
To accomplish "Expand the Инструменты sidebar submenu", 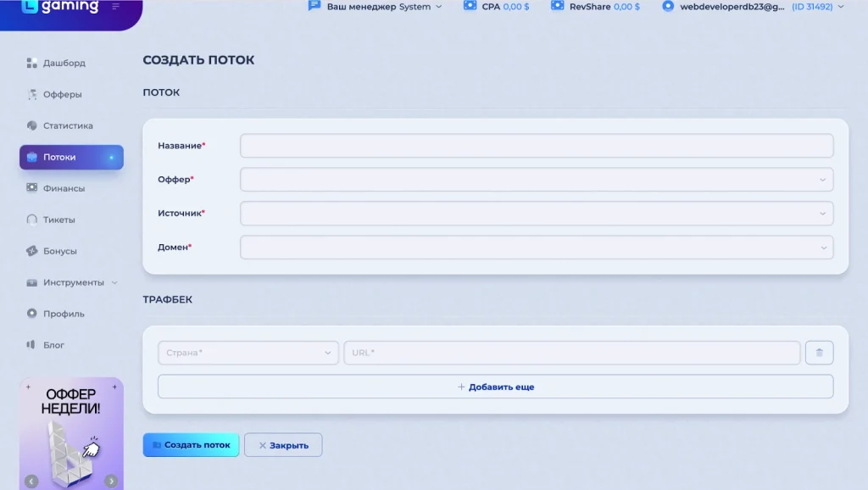I will point(114,282).
